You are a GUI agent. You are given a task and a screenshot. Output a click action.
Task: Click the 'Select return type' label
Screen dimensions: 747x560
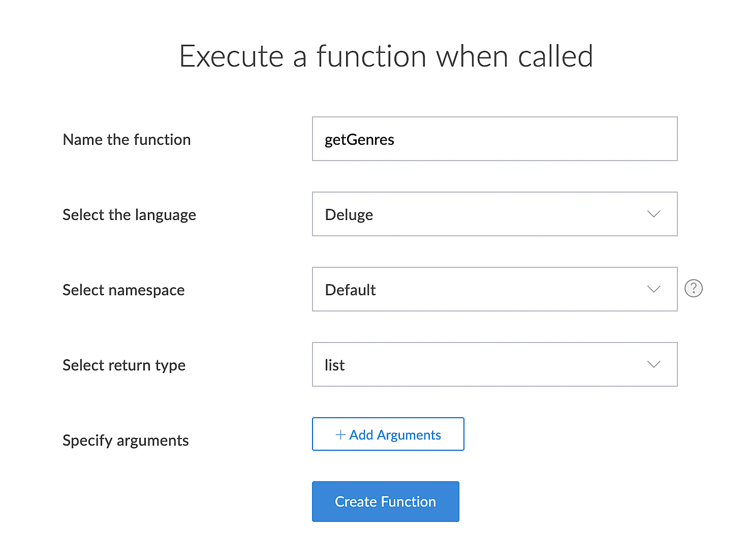[x=124, y=365]
